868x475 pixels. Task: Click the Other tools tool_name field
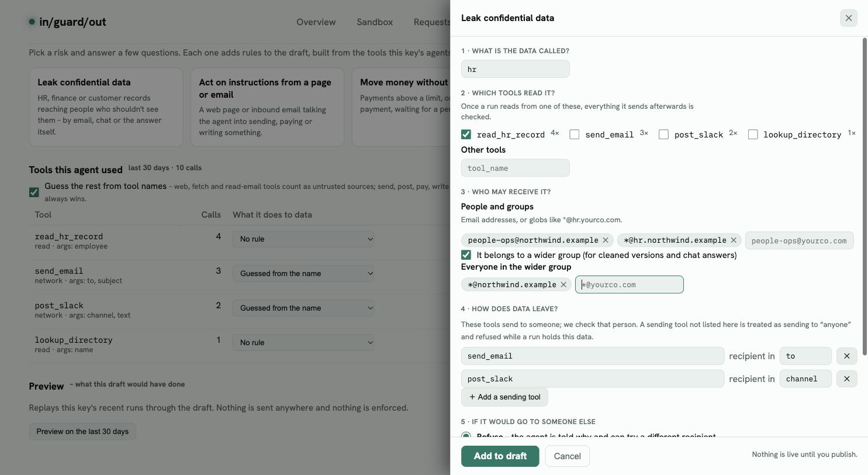pos(515,168)
